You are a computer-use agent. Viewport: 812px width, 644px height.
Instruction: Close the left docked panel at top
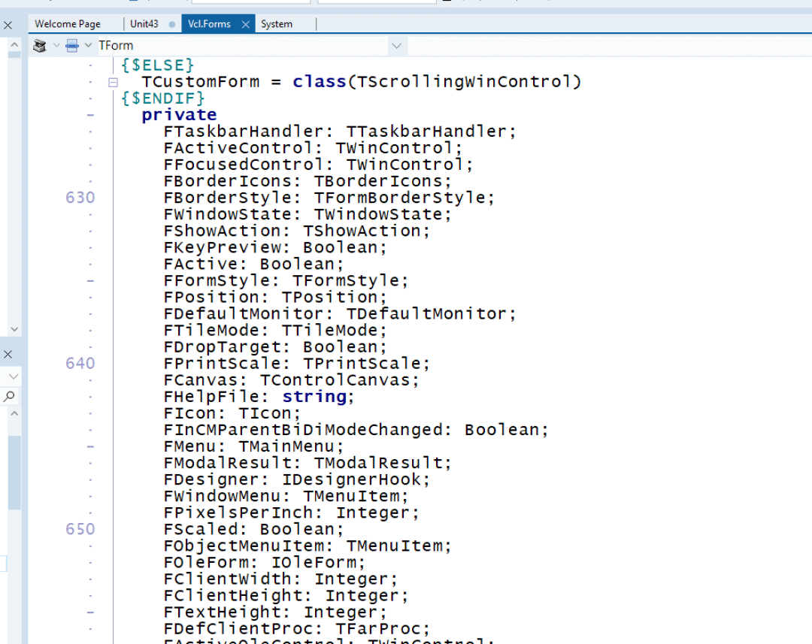click(8, 25)
